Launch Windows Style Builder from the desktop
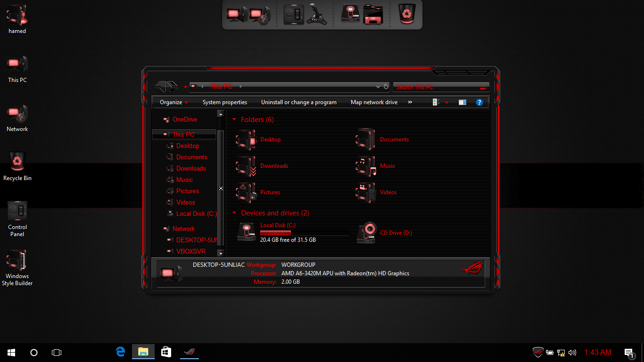Image resolution: width=644 pixels, height=362 pixels. (x=17, y=261)
